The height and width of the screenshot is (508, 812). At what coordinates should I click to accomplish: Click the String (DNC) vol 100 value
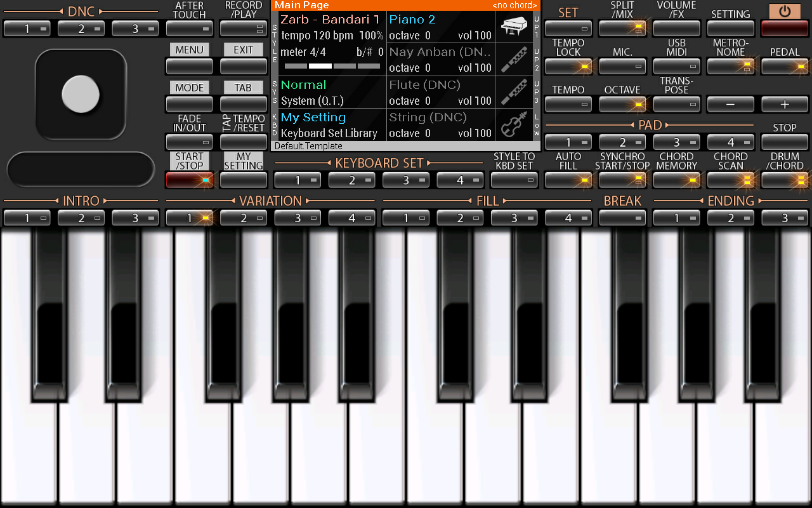475,133
